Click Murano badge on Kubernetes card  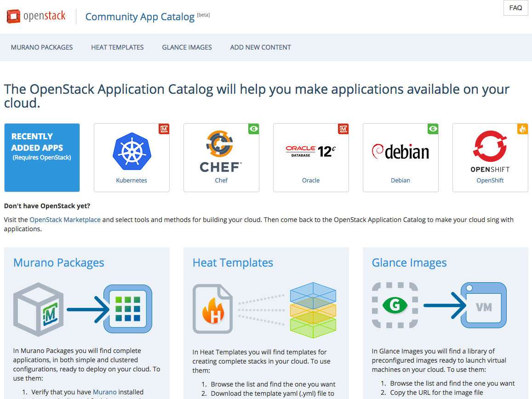point(164,129)
